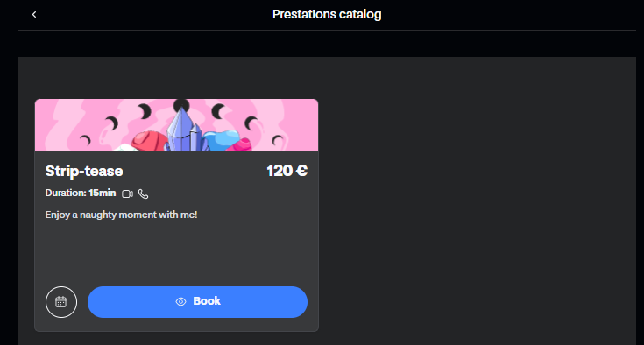Click the crescent moon in banner's upper left

[111, 123]
